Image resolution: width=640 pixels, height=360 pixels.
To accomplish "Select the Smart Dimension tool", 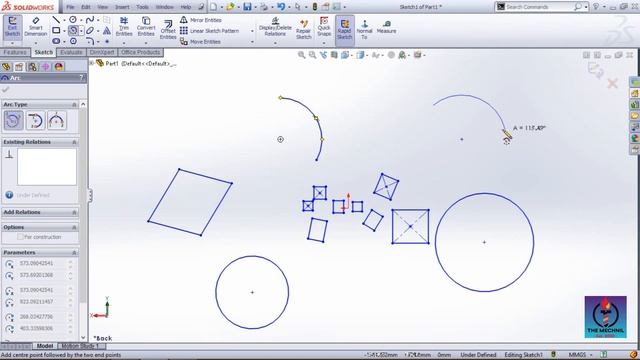I will tap(36, 27).
